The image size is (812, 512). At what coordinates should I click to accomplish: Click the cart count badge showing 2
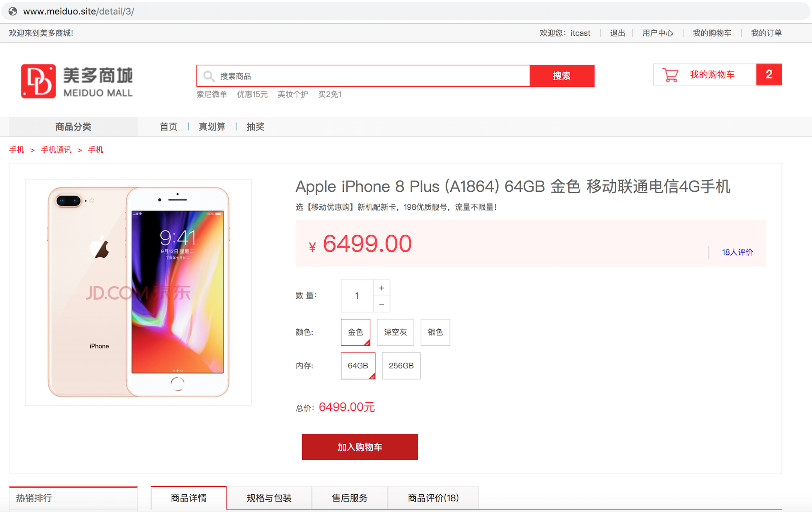click(x=769, y=74)
